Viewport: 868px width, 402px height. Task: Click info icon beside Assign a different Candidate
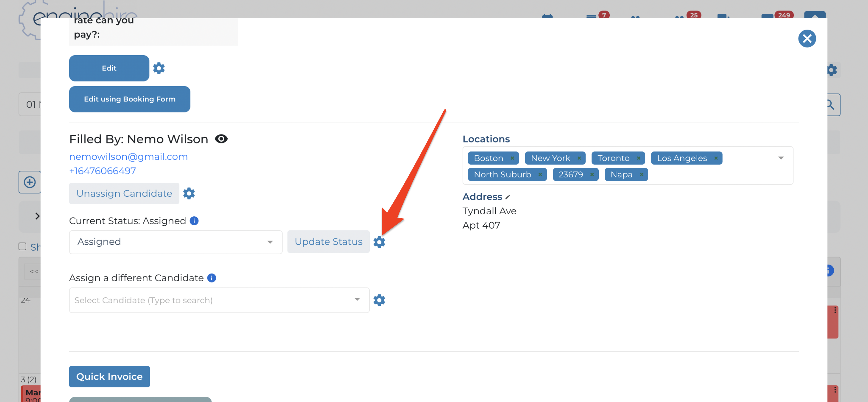[212, 278]
